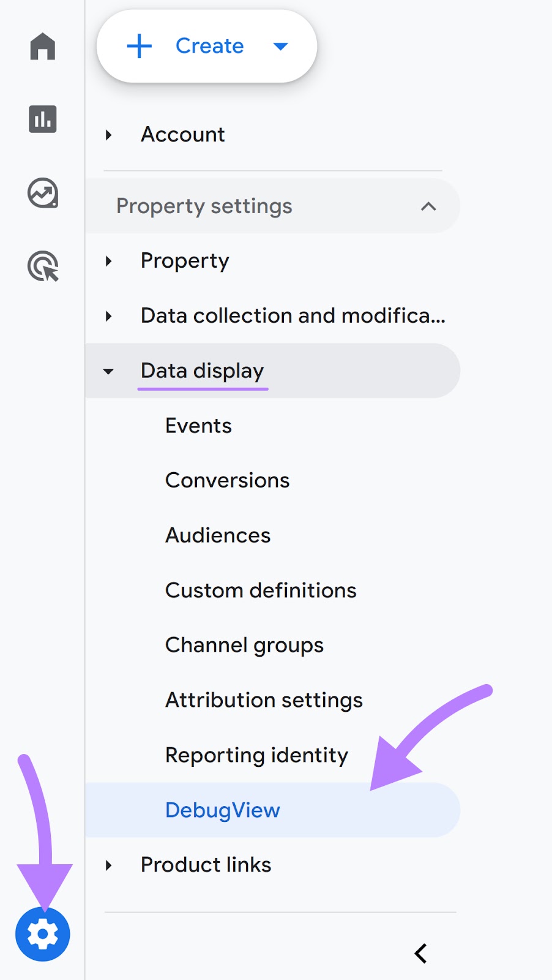This screenshot has width=552, height=980.
Task: Click the plus icon inside the Create button
Action: click(140, 46)
